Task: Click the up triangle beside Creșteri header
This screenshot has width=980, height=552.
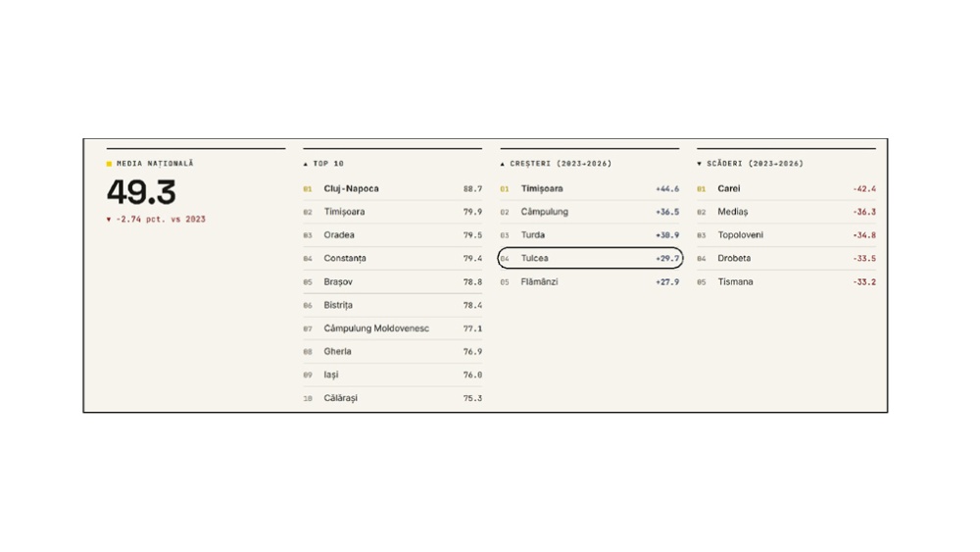Action: click(503, 164)
